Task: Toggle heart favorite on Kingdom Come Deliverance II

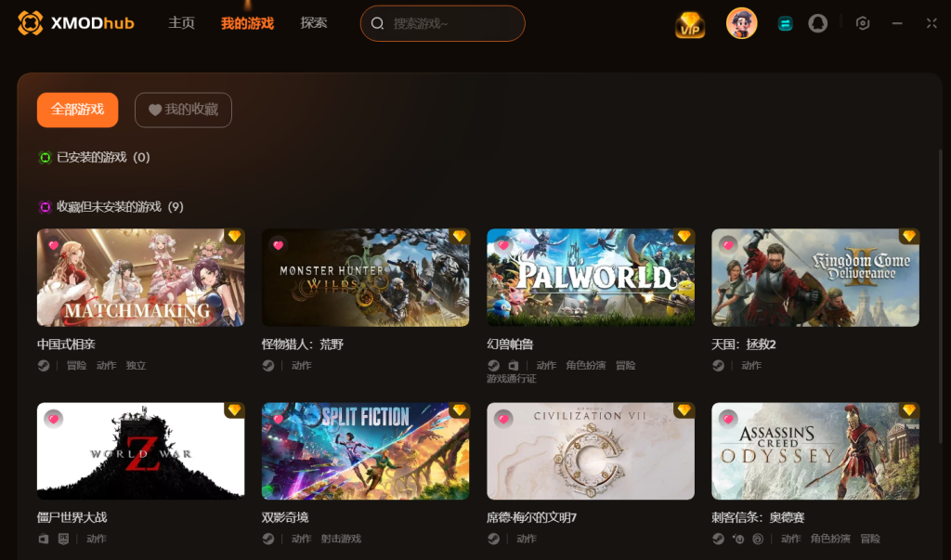Action: coord(728,245)
